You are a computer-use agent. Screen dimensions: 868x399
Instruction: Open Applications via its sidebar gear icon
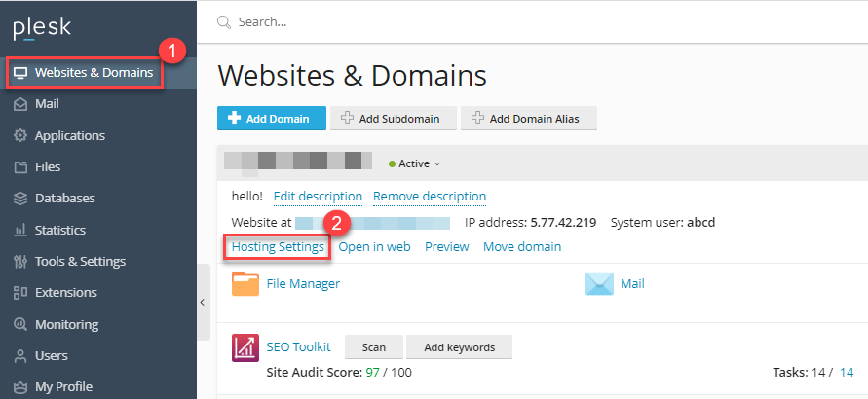click(19, 135)
